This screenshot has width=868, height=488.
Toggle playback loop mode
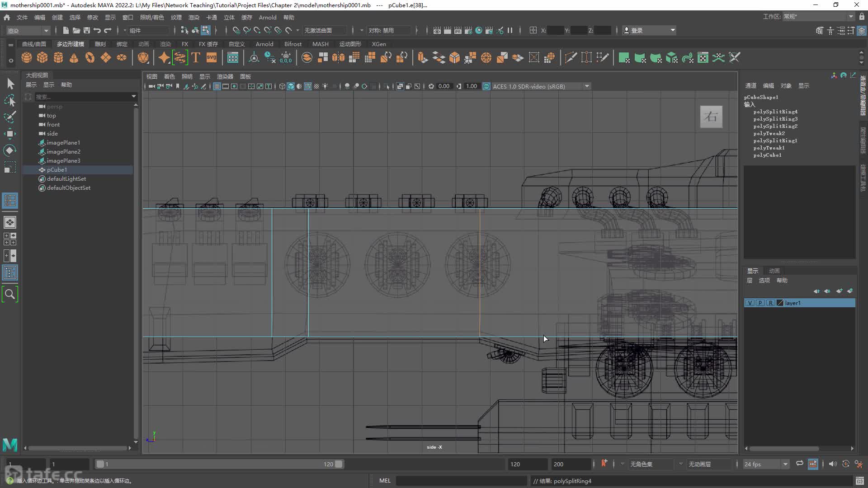799,464
